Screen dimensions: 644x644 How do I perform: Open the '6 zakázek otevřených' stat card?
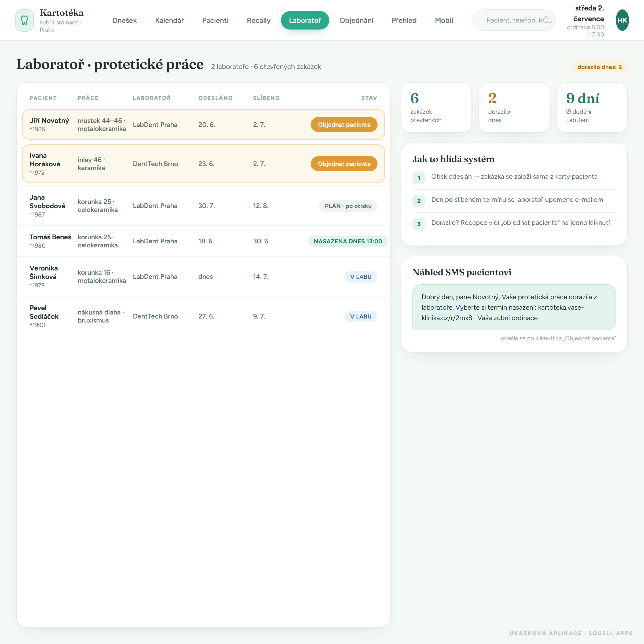point(436,107)
